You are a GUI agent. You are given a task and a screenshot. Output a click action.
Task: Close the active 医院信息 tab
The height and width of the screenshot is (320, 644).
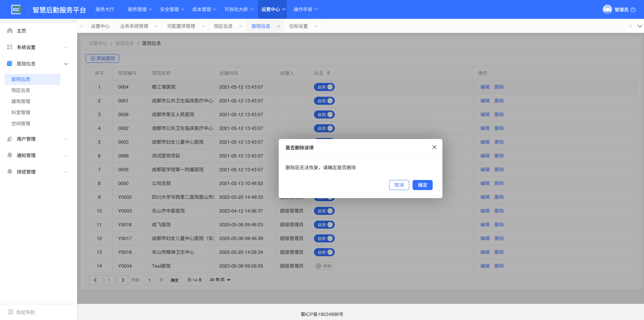coord(278,26)
